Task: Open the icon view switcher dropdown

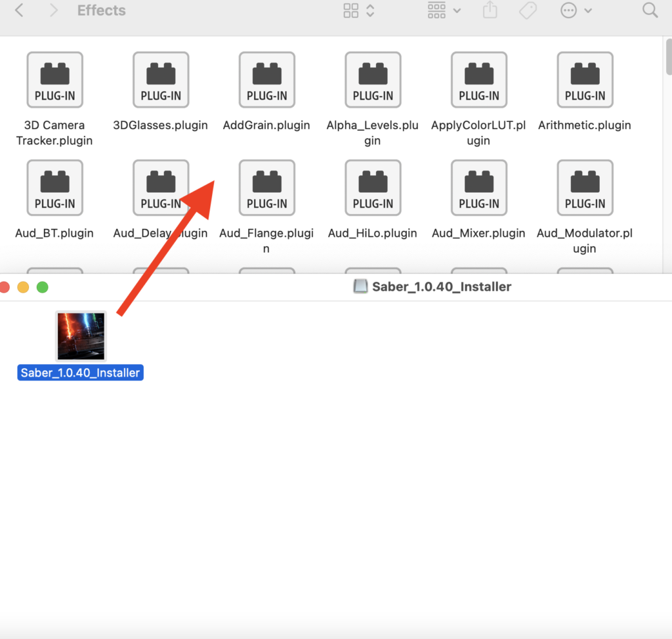Action: (x=359, y=10)
